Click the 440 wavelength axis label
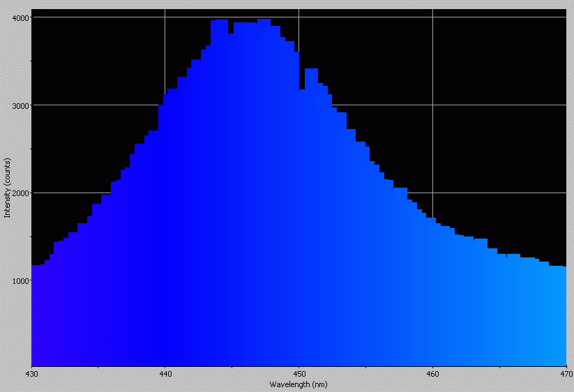 click(x=165, y=374)
